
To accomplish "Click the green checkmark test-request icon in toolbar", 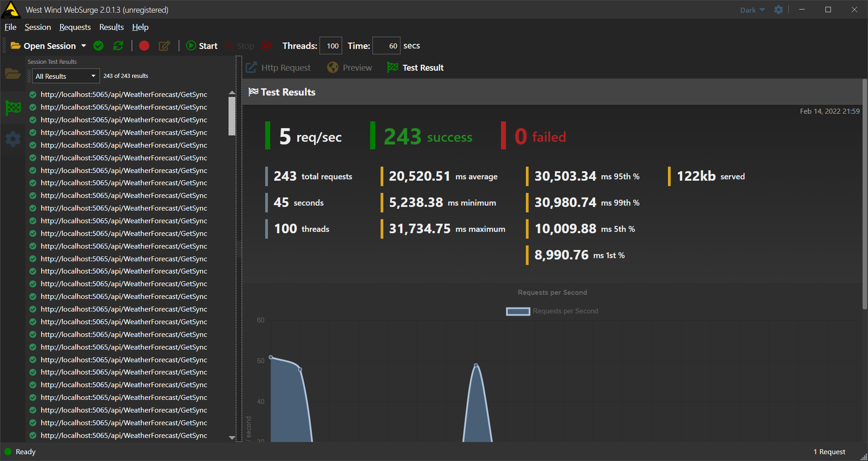I will [98, 46].
